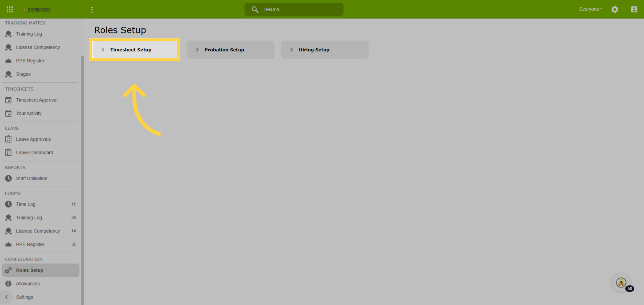Screen dimensions: 644x305
Task: Click the PPE Register hard hat icon under Training Matrix
Action: click(x=8, y=61)
